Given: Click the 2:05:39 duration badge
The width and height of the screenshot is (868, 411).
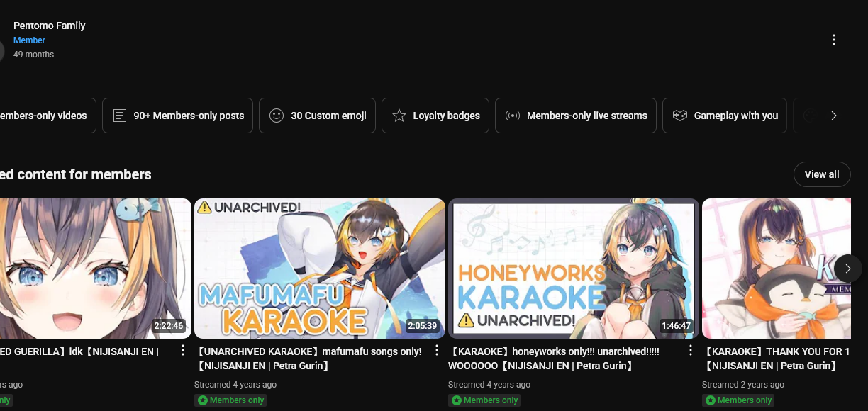Looking at the screenshot, I should pos(423,327).
